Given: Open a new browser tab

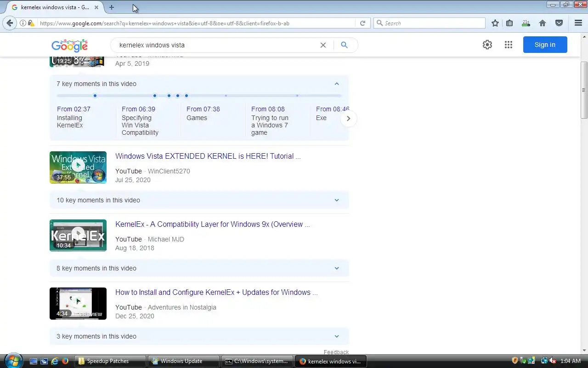Looking at the screenshot, I should (x=111, y=7).
